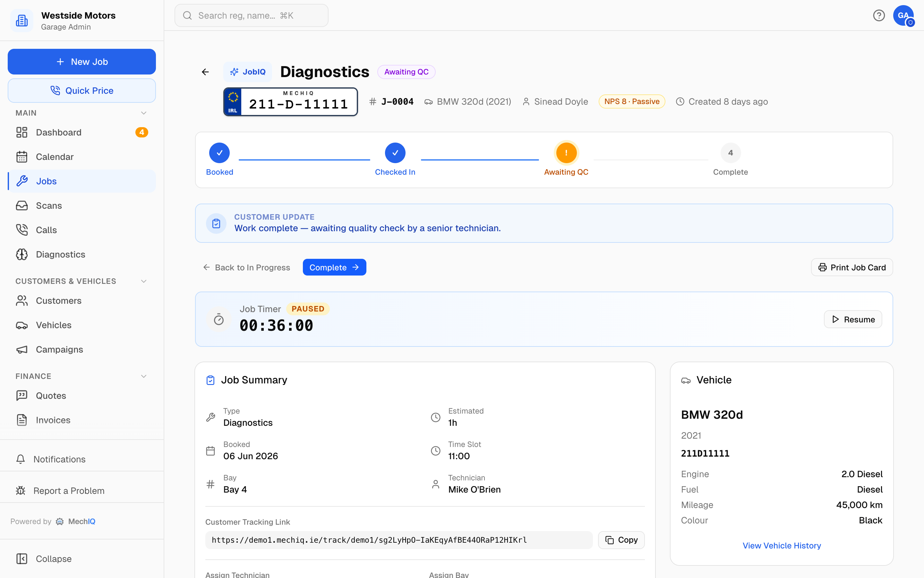Open the MechIQ powered-by link

click(x=76, y=521)
